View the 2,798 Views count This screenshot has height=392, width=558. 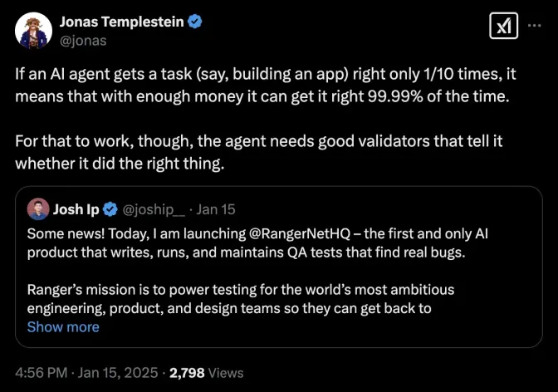pyautogui.click(x=207, y=374)
